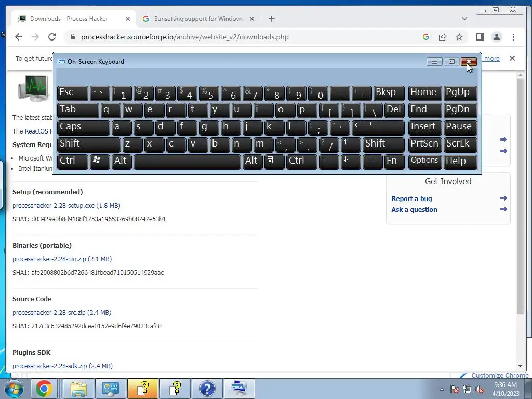Tap the PgDn key
The width and height of the screenshot is (532, 399).
tap(460, 110)
